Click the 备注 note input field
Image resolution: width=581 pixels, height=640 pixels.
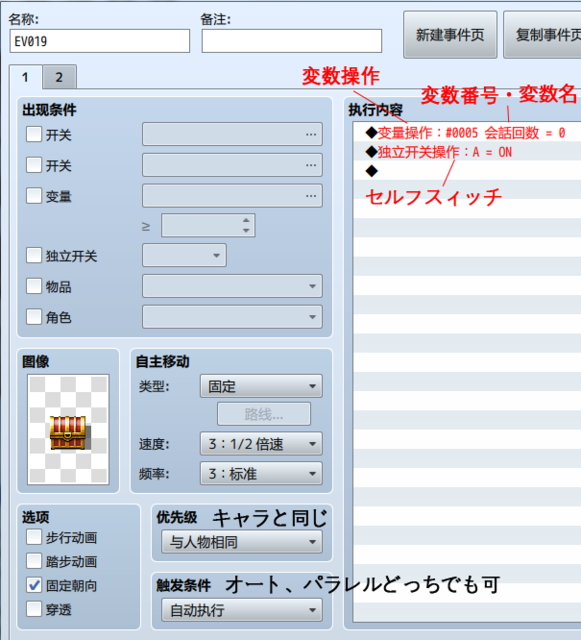point(292,41)
